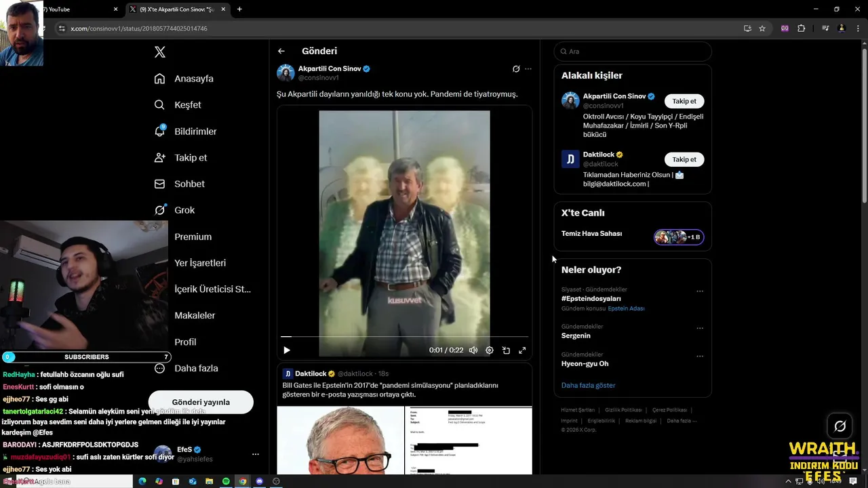Open Keşfet explore page
This screenshot has width=868, height=488.
click(178, 105)
